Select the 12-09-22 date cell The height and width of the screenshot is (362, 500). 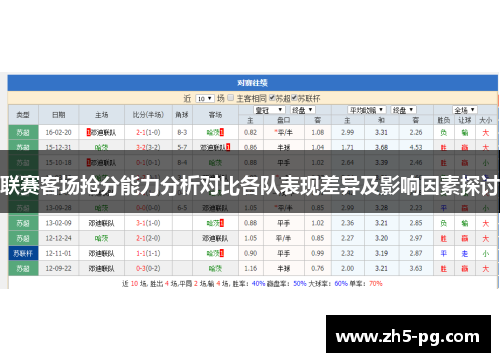59,268
